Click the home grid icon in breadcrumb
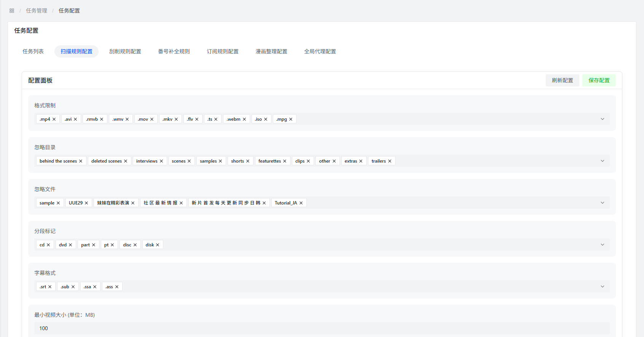644x337 pixels. point(12,11)
